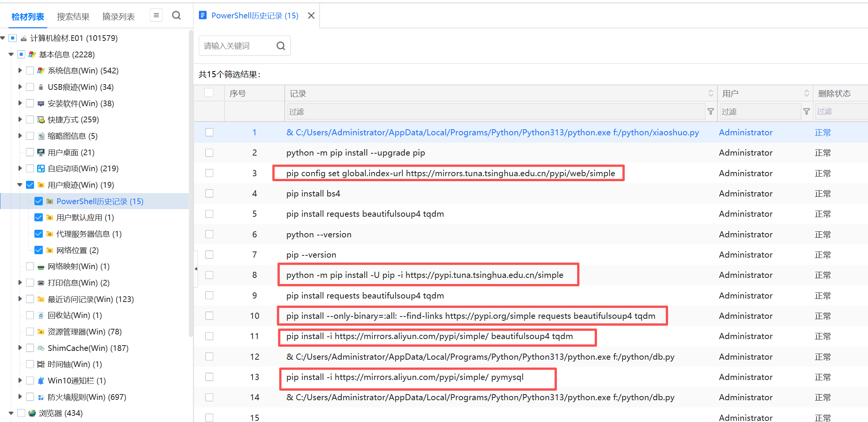The width and height of the screenshot is (868, 422).
Task: Click the 时间轴(Win) timeline icon
Action: coord(41,364)
